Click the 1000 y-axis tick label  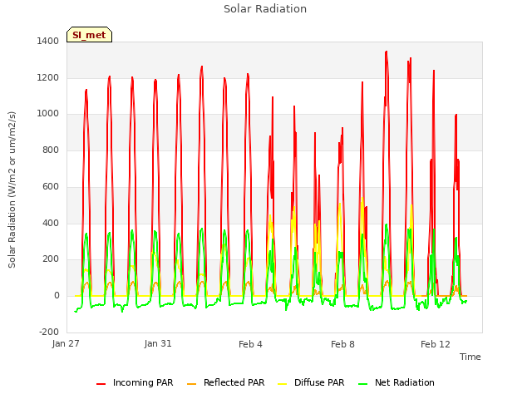click(48, 114)
